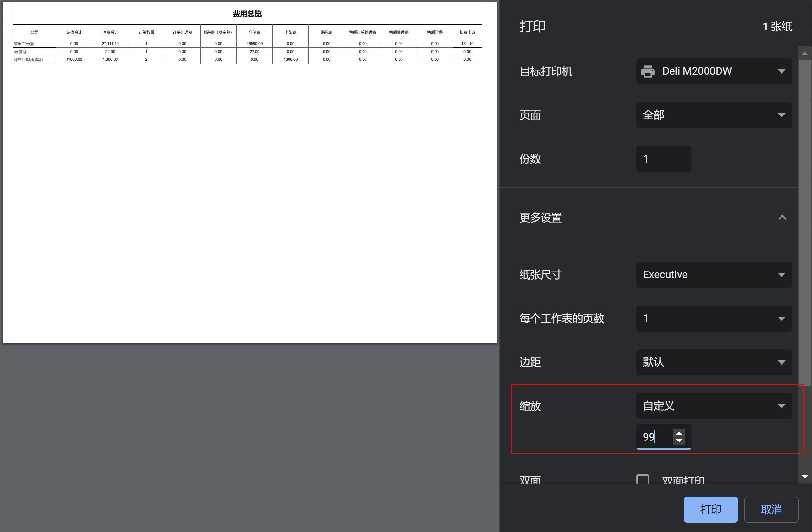Click the 1,306.00 consumption total cell
This screenshot has width=812, height=532.
click(x=110, y=59)
